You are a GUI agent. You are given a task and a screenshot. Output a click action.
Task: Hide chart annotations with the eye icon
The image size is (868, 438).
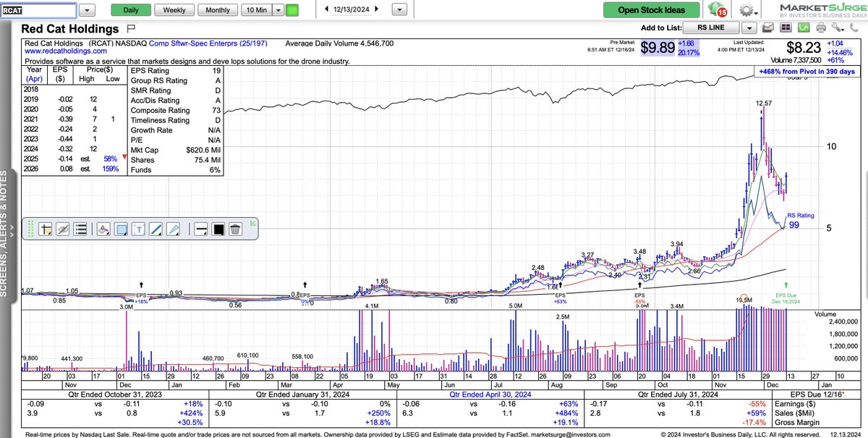(x=64, y=229)
